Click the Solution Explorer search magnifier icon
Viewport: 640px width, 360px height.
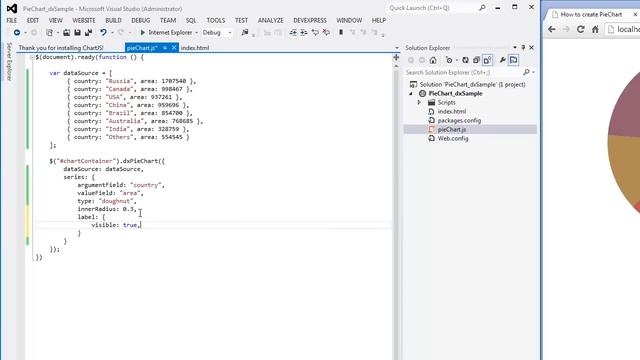coord(526,72)
